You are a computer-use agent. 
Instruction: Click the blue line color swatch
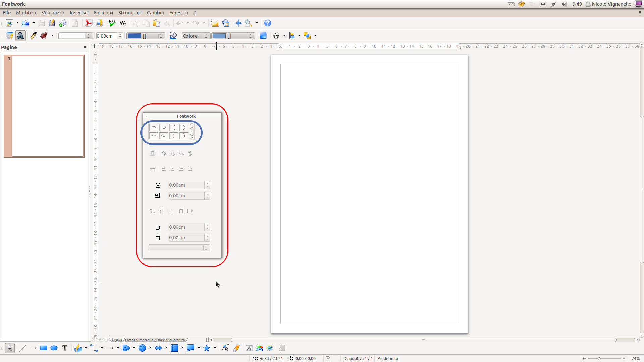(135, 36)
